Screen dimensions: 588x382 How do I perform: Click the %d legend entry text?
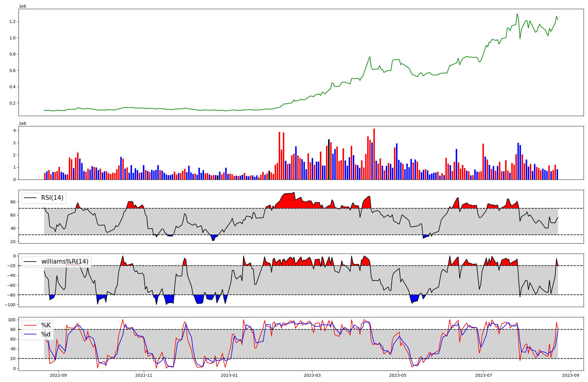click(46, 334)
